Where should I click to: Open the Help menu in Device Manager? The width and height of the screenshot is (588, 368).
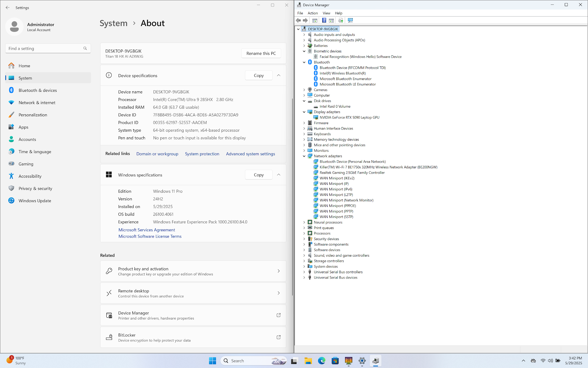click(339, 13)
